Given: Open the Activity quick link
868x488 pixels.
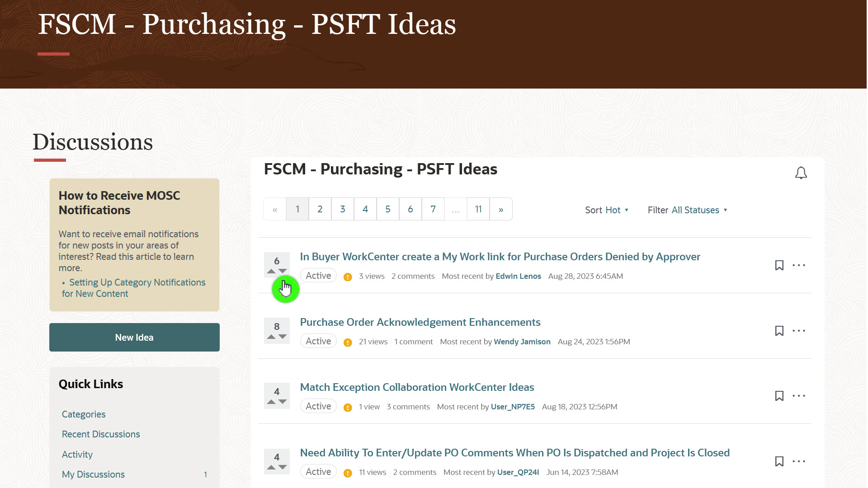Looking at the screenshot, I should (77, 454).
